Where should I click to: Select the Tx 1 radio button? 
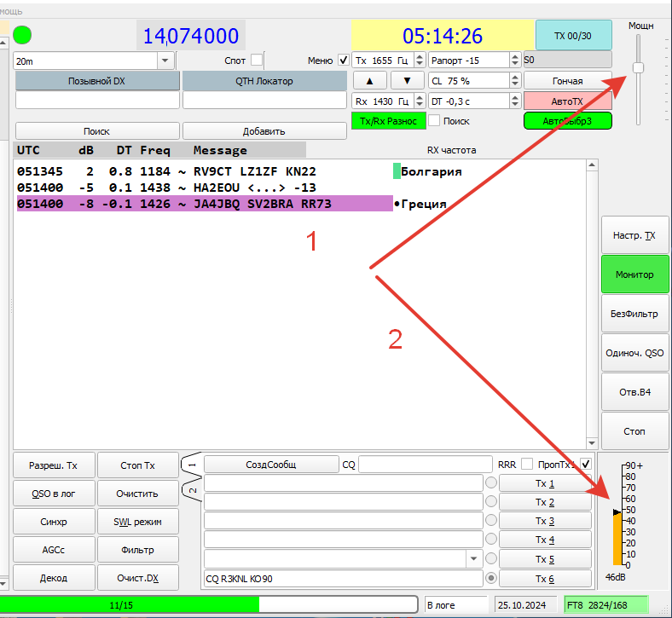tap(491, 482)
